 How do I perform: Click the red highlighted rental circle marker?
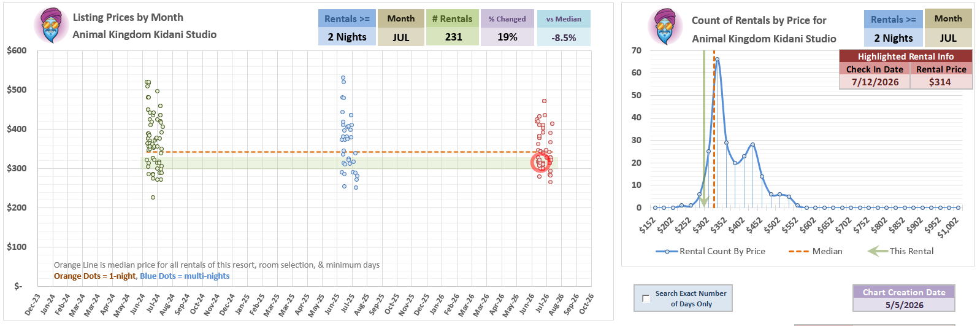541,163
